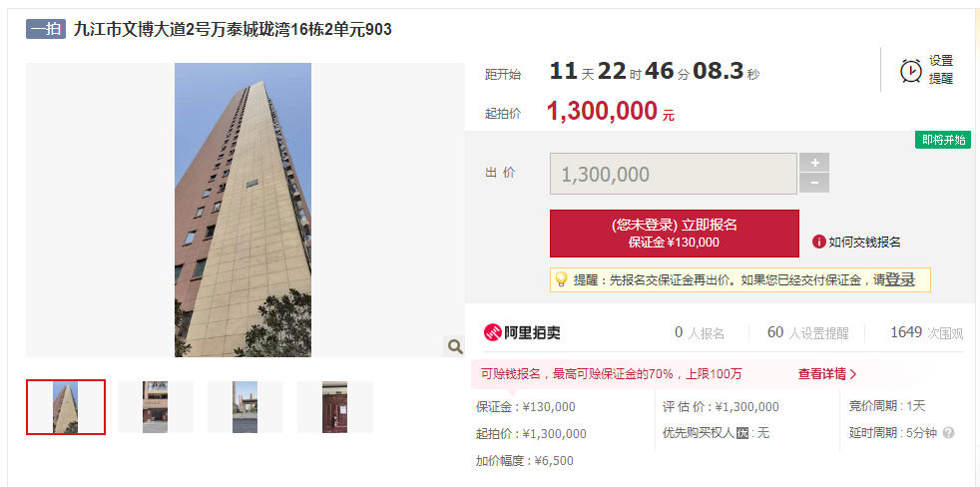Click the alarm clock reminder icon
Image resolution: width=980 pixels, height=487 pixels.
click(910, 70)
